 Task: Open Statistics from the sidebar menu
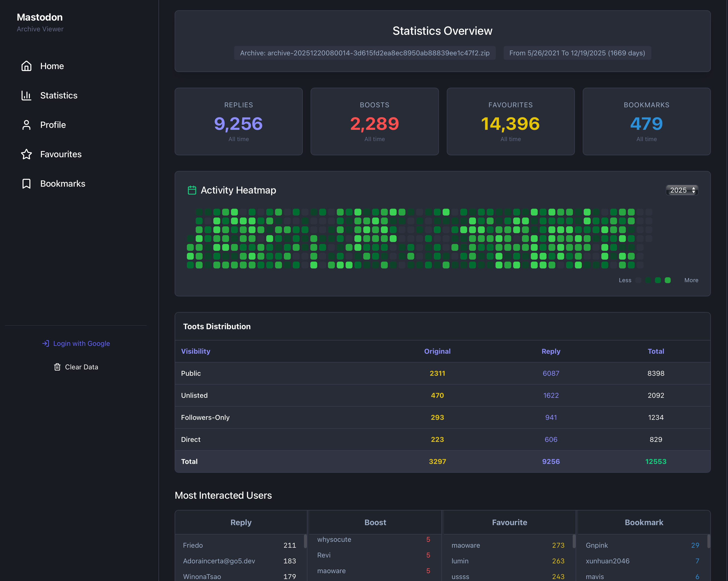click(x=59, y=96)
